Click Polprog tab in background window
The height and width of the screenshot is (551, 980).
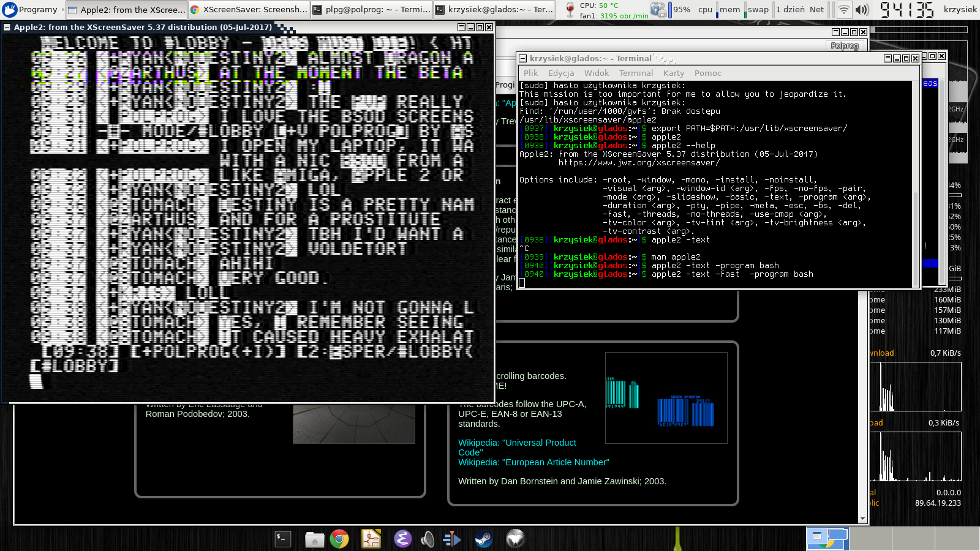[845, 46]
